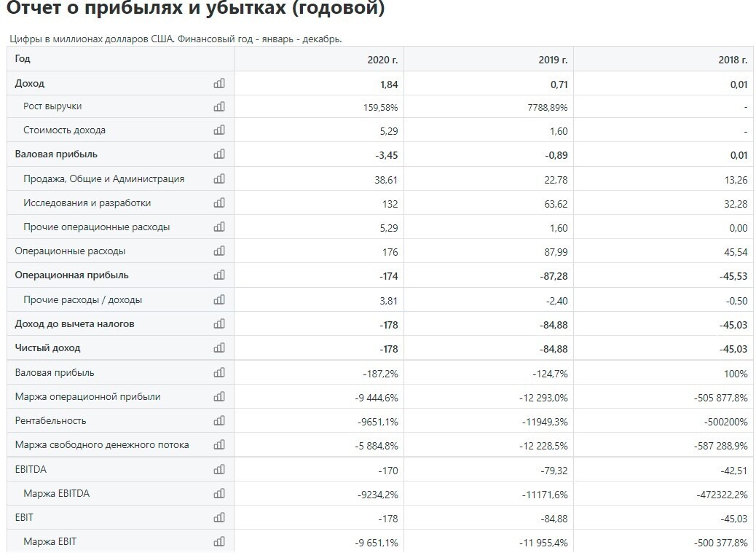Select SG&A 2020 value 38,61
The height and width of the screenshot is (558, 756).
(x=386, y=180)
